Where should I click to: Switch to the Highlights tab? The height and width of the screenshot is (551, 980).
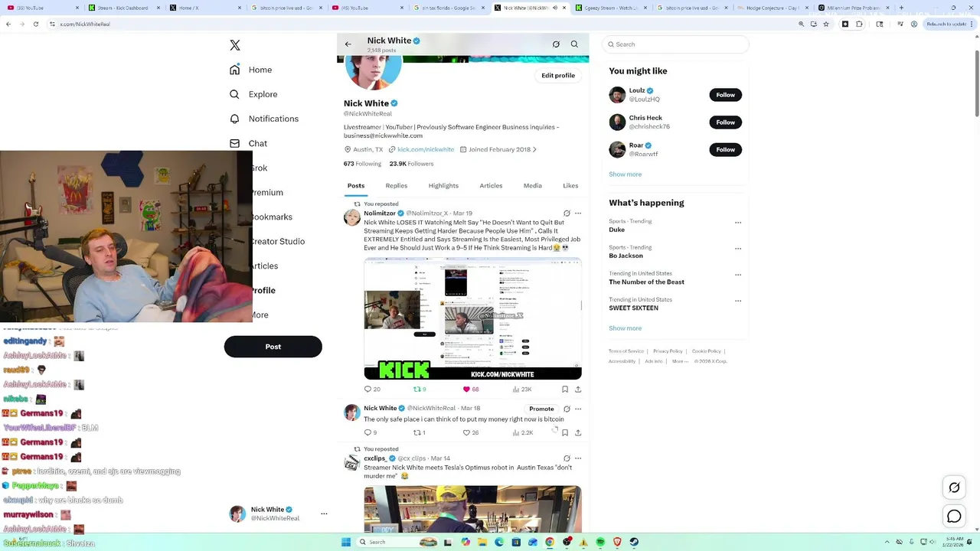point(443,185)
